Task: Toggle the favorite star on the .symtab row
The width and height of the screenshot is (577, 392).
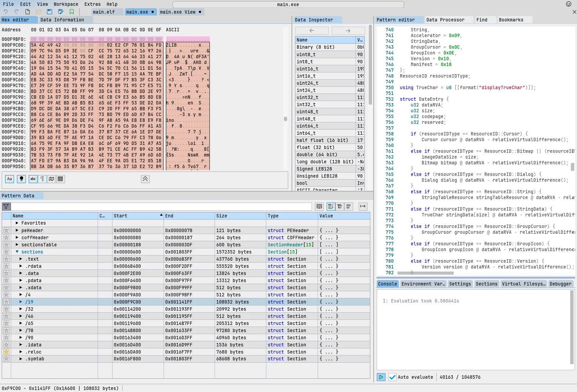Action: (x=6, y=359)
